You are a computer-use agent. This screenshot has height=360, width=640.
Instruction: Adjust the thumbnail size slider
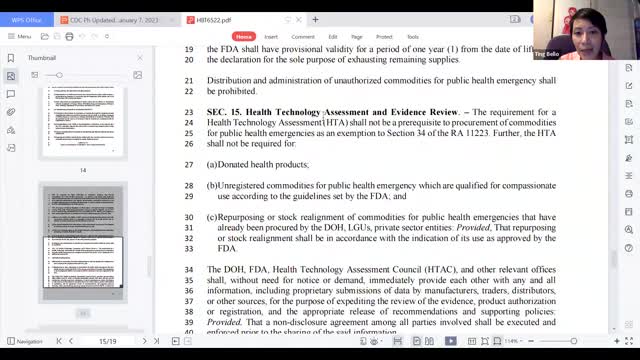pos(60,75)
